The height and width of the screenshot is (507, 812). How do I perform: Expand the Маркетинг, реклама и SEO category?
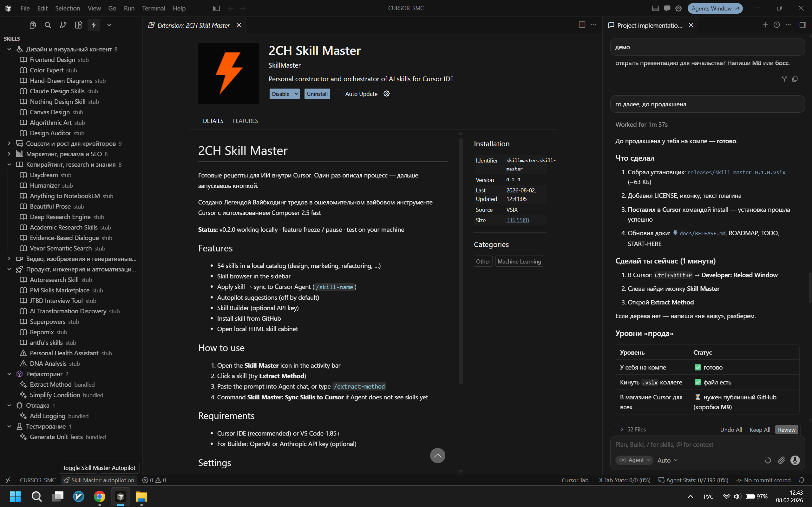pos(10,154)
